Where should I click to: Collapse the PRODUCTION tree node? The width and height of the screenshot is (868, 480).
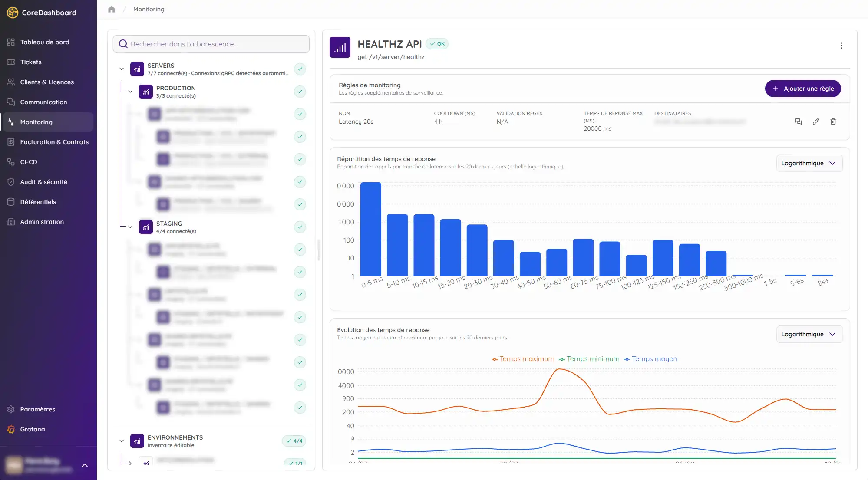(130, 92)
